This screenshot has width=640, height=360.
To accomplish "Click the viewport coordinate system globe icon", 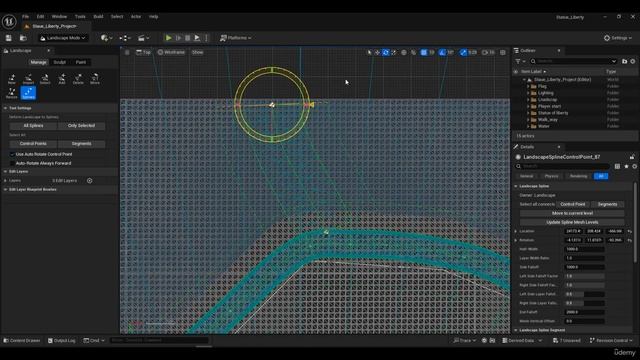I will coord(404,52).
